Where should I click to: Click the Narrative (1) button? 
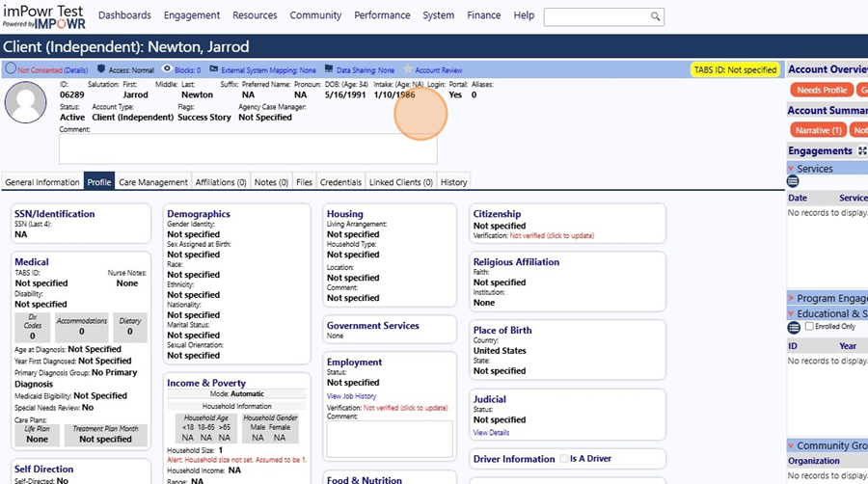(818, 130)
